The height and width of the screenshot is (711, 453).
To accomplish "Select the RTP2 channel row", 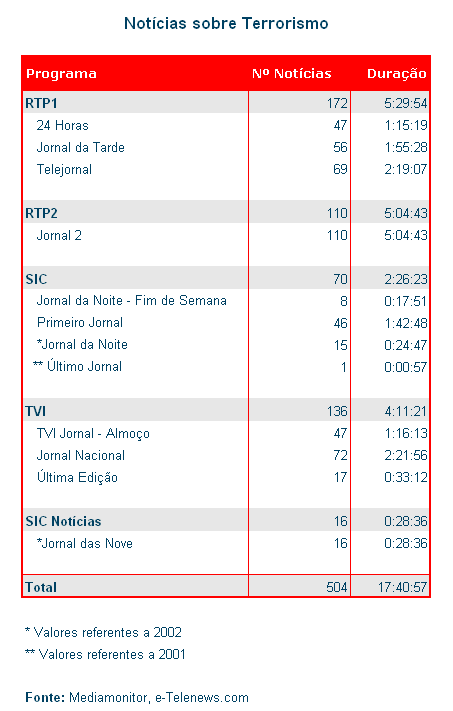I will 226,213.
